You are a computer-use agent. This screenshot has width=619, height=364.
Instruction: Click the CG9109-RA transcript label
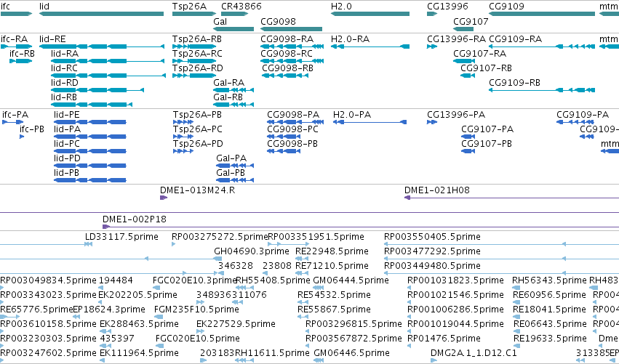click(x=515, y=39)
